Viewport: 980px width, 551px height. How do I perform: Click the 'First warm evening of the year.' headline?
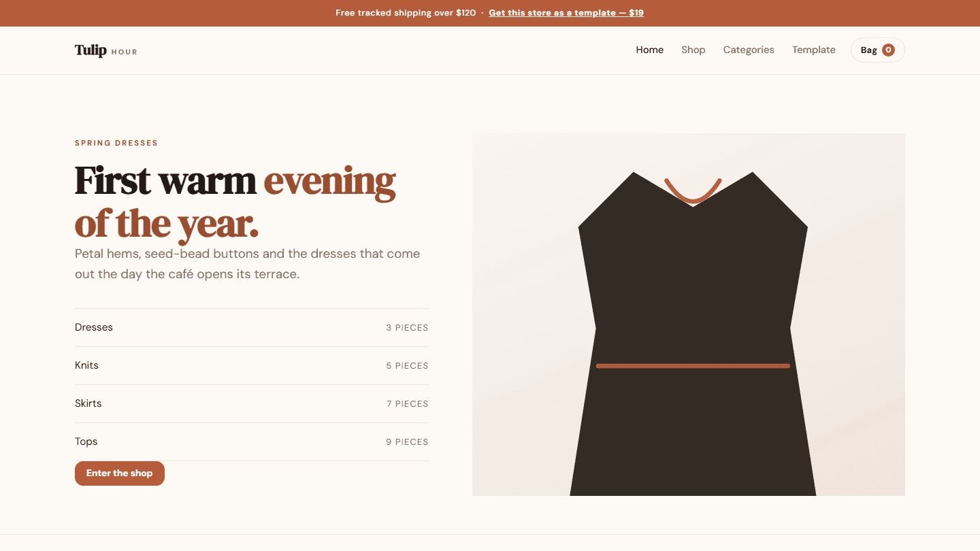click(x=235, y=202)
